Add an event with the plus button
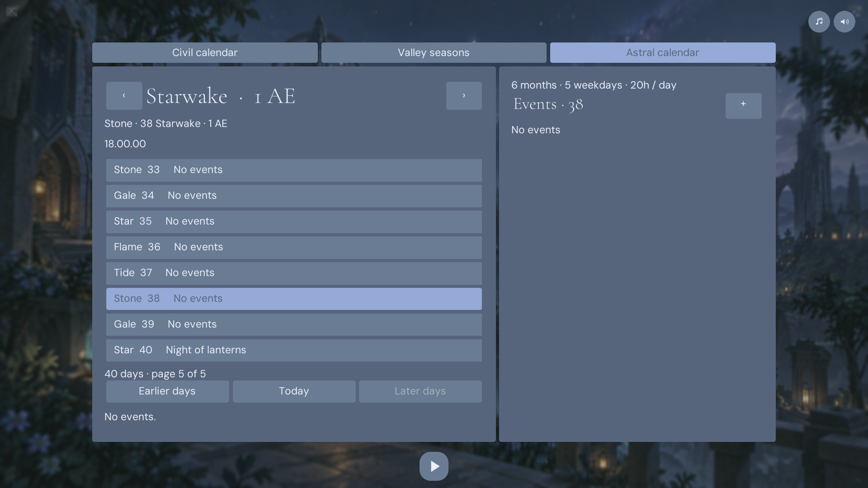This screenshot has height=488, width=868. (x=743, y=106)
